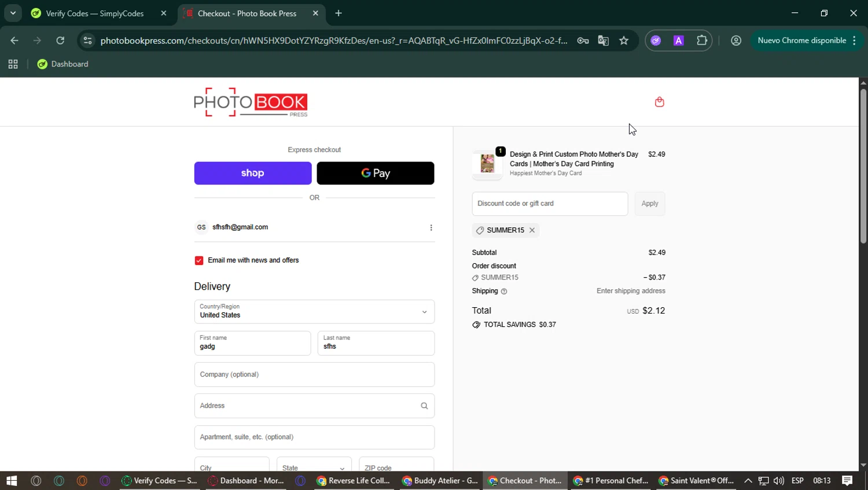This screenshot has height=490, width=868.
Task: Open Verify Codes taskbar window
Action: (x=160, y=481)
